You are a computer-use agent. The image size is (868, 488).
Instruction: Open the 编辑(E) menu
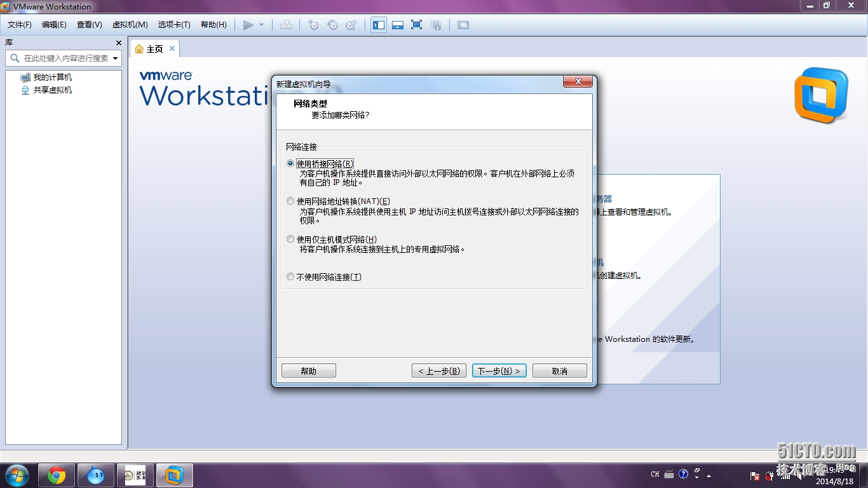[x=54, y=25]
